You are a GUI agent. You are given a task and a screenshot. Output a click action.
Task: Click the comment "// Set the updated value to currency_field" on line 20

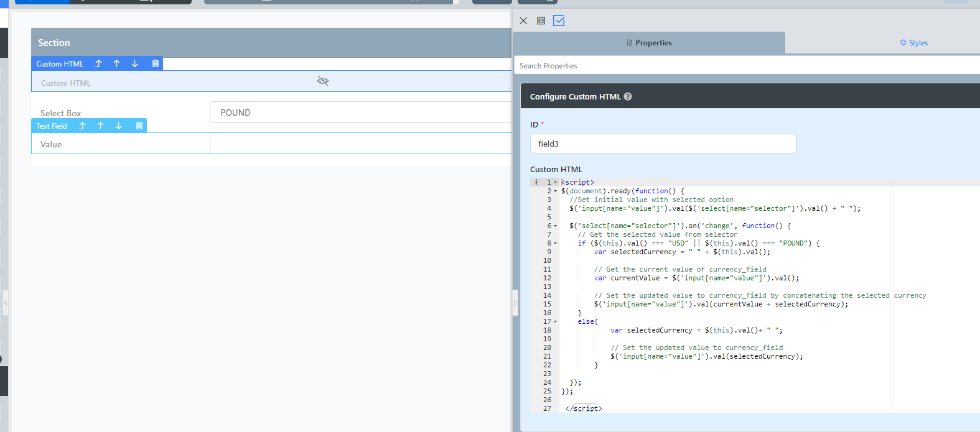tap(697, 347)
